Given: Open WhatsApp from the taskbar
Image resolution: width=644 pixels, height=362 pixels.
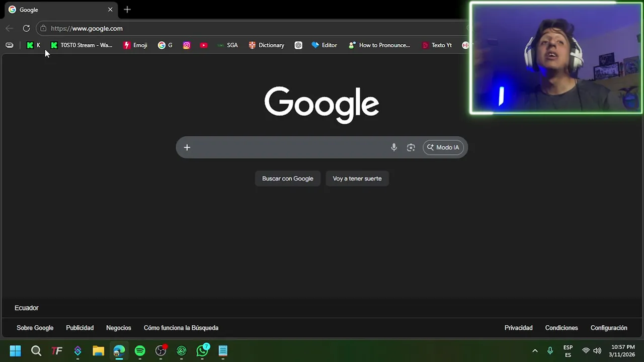Looking at the screenshot, I should [x=202, y=350].
